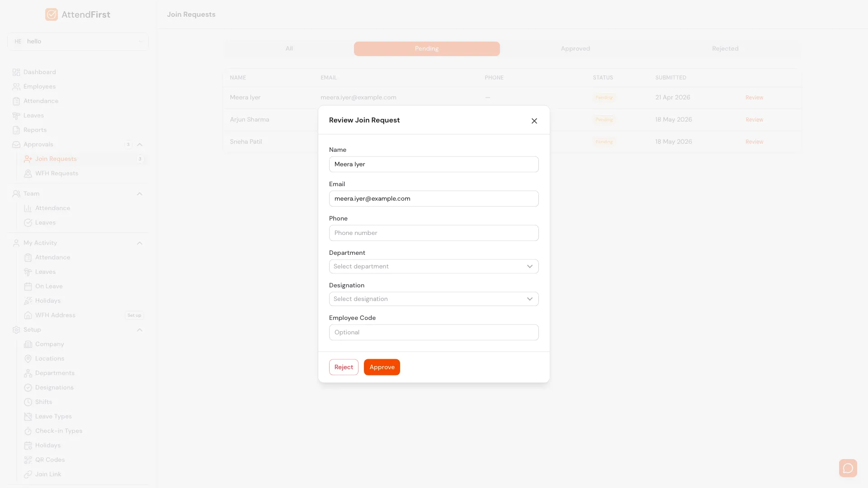Click the AttendFirst logo icon
The height and width of the screenshot is (488, 868).
tap(52, 14)
